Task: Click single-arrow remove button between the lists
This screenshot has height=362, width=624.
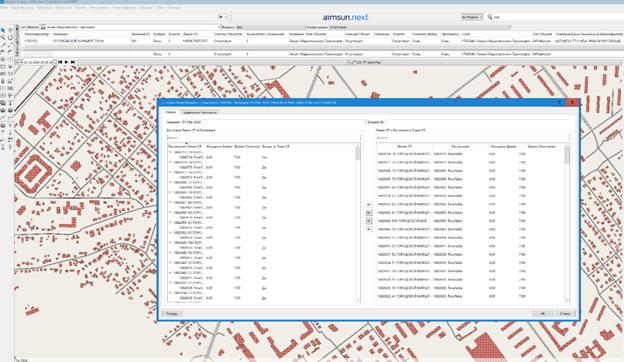Action: click(369, 229)
